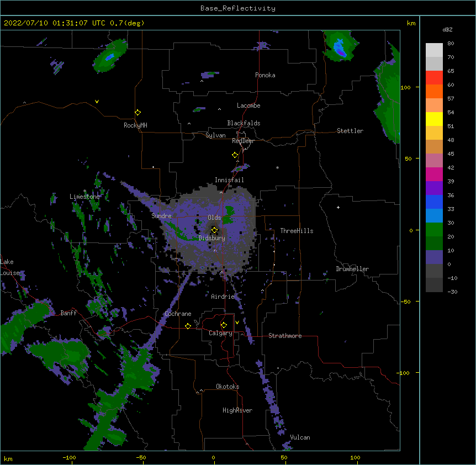
Task: Click the Blackfalds town label
Action: pyautogui.click(x=244, y=123)
